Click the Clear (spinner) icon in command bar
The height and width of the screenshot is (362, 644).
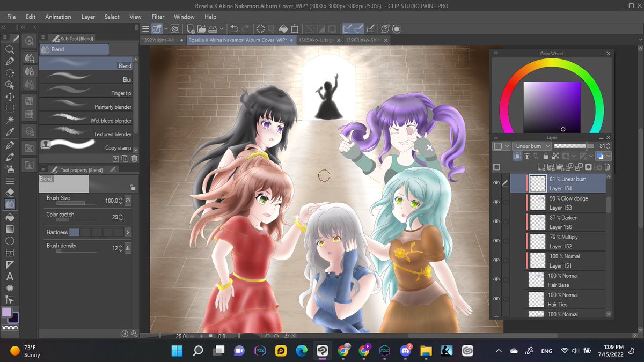click(x=261, y=28)
